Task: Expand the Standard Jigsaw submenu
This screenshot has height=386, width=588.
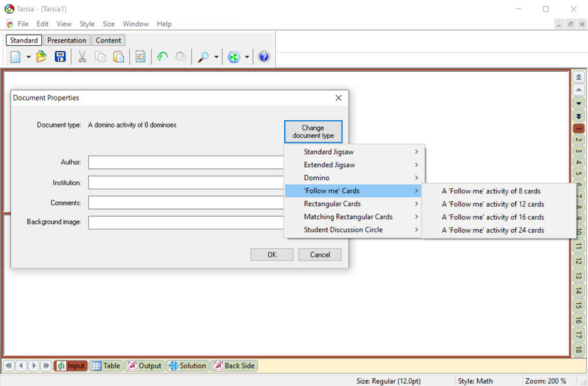Action: click(353, 152)
